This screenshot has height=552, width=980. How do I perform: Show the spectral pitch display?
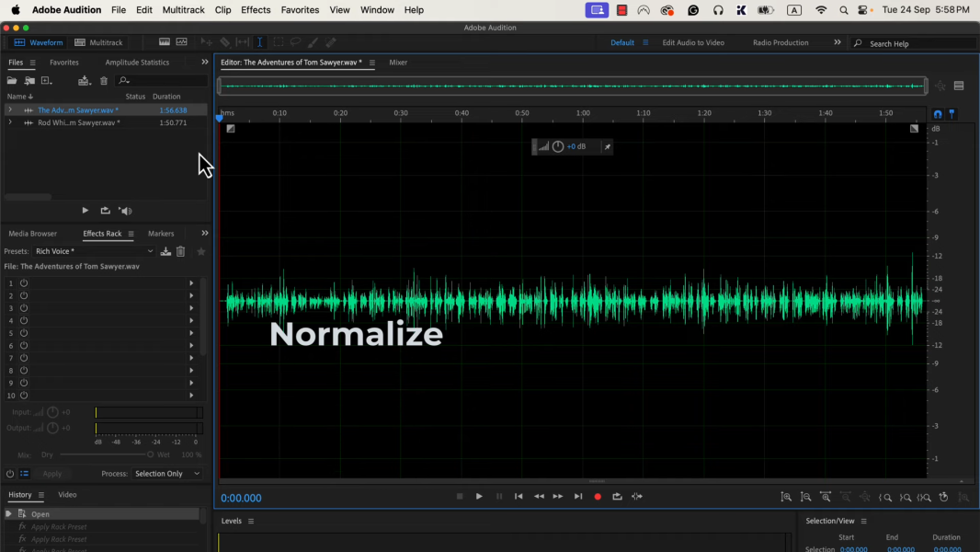click(x=182, y=42)
